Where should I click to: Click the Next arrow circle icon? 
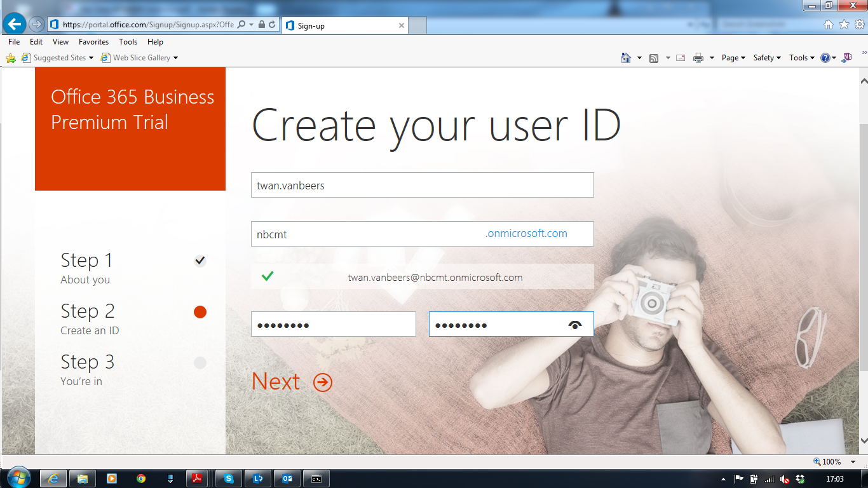323,382
